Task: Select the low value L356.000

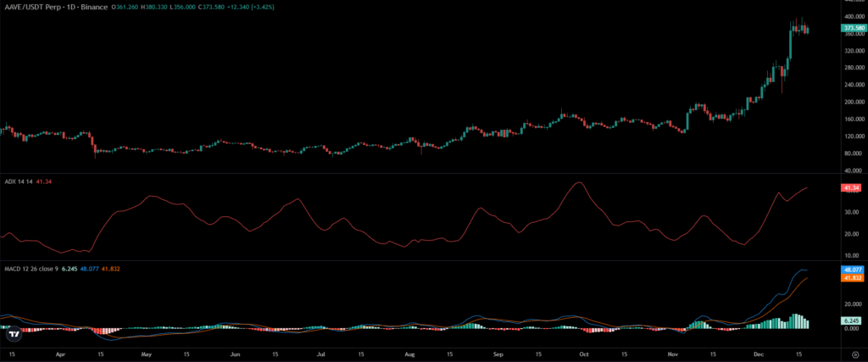Action: tap(184, 8)
